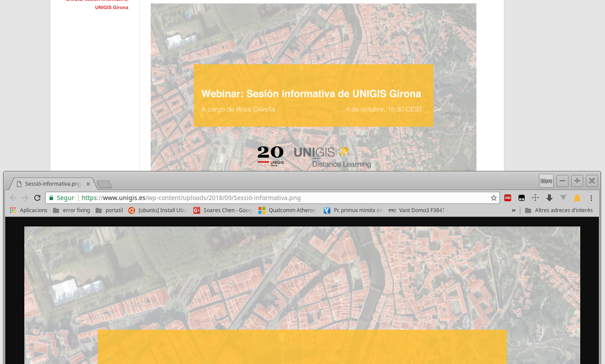Click the grey V-shaped extension icon
This screenshot has width=605, height=364.
coord(563,198)
